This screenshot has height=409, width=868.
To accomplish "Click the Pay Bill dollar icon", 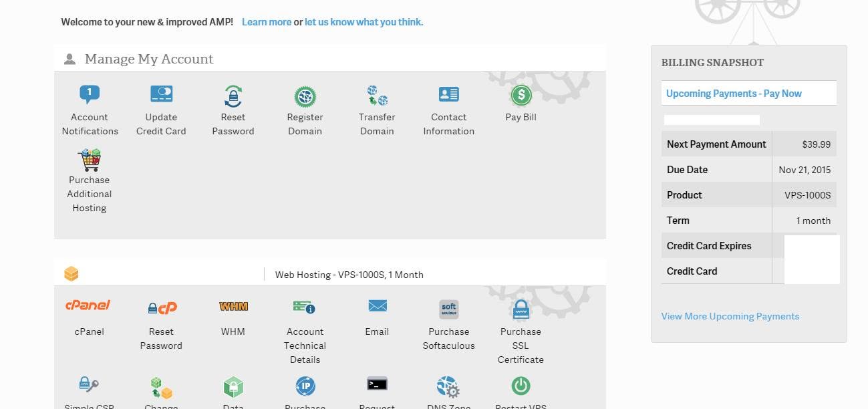I will click(521, 96).
